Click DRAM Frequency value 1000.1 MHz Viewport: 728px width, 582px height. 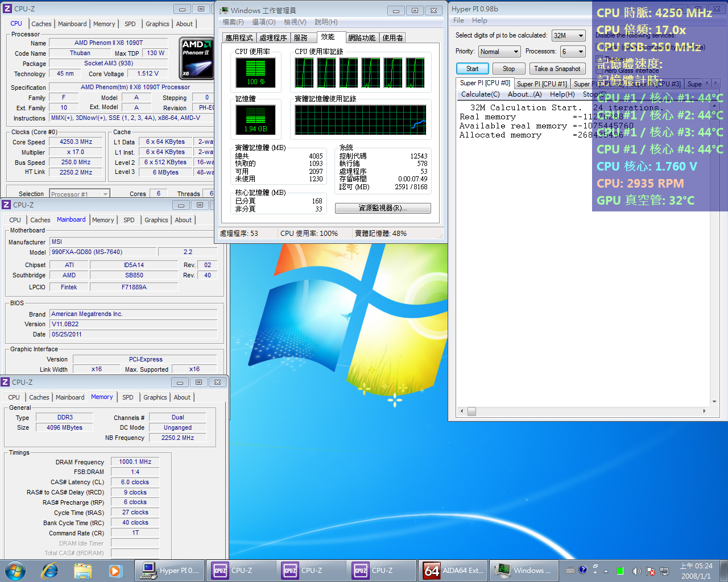point(135,462)
